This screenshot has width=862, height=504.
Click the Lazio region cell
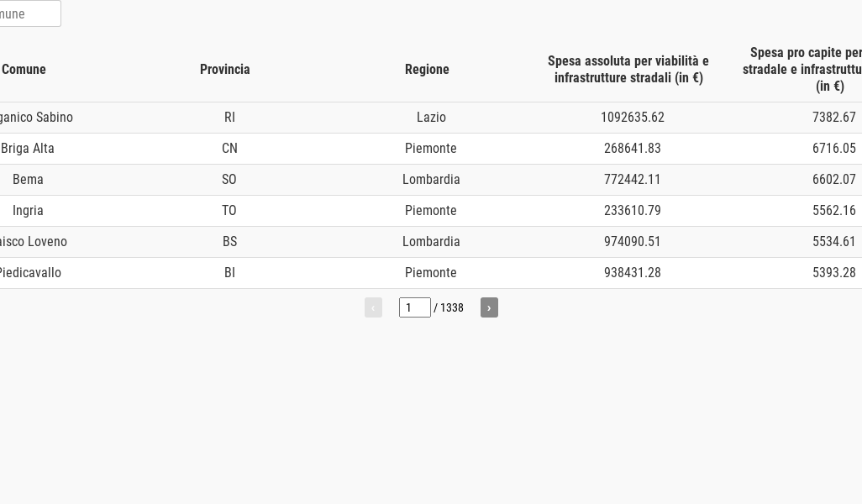(x=431, y=117)
